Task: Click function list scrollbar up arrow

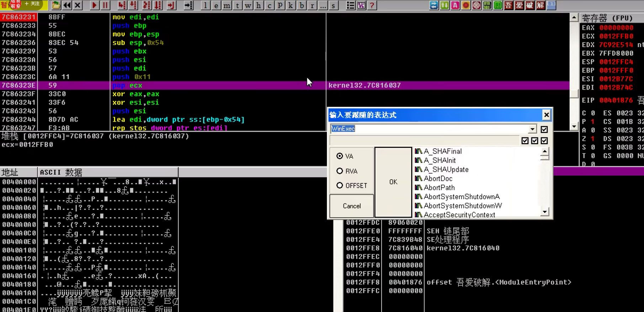Action: [544, 152]
